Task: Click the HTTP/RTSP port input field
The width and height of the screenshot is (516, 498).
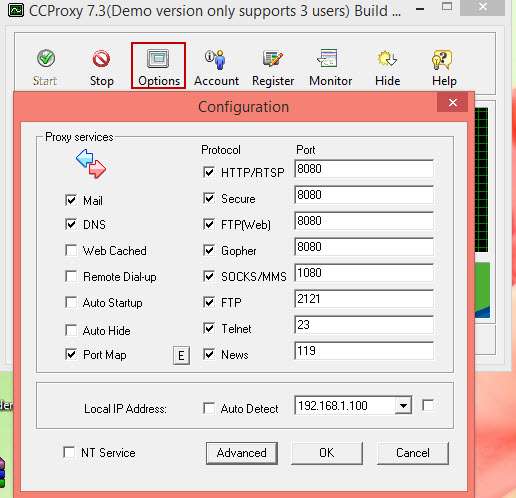Action: point(364,169)
